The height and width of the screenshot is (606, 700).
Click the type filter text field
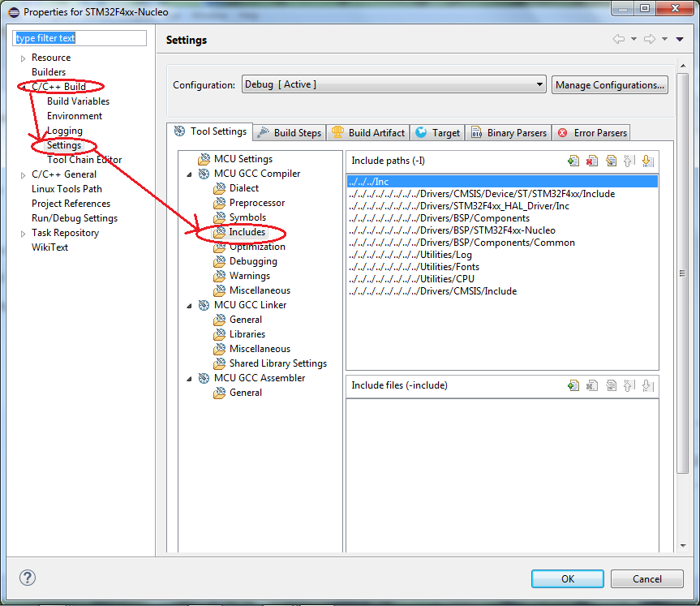[x=79, y=38]
